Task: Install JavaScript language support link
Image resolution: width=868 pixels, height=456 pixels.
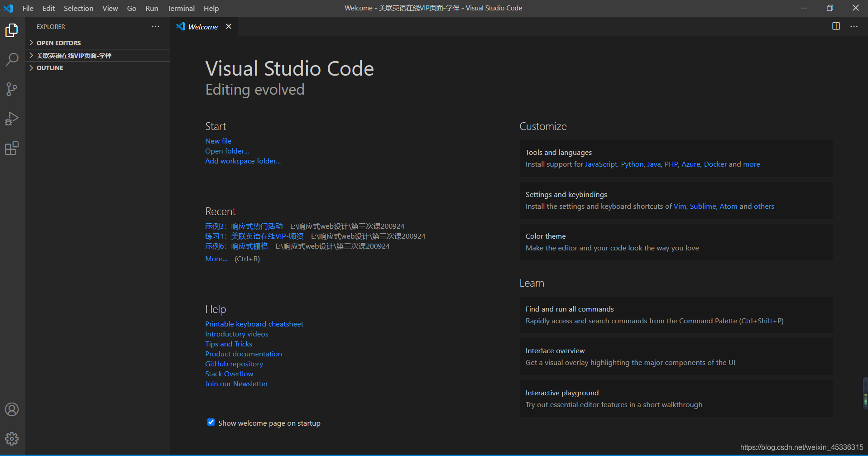Action: click(601, 164)
